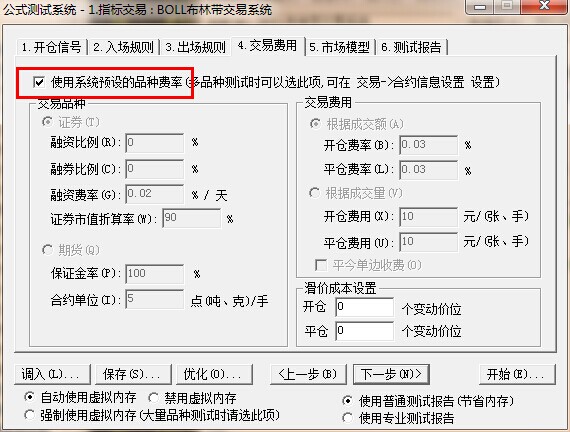Maximize the 公式测试系统 window
The width and height of the screenshot is (570, 432).
pyautogui.click(x=508, y=7)
